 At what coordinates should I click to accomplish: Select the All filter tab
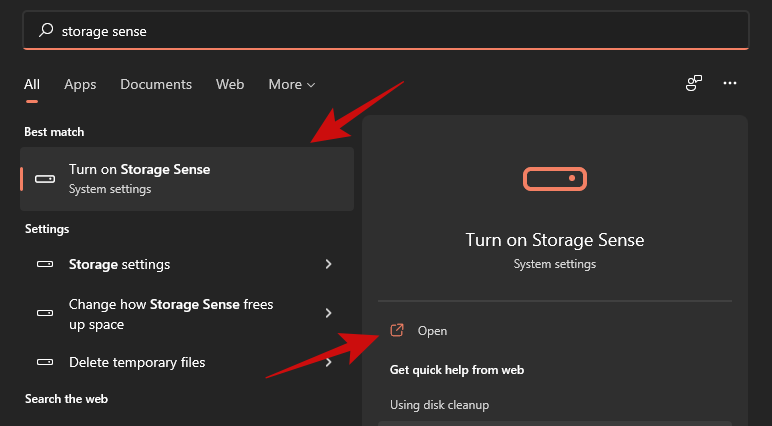(x=32, y=85)
